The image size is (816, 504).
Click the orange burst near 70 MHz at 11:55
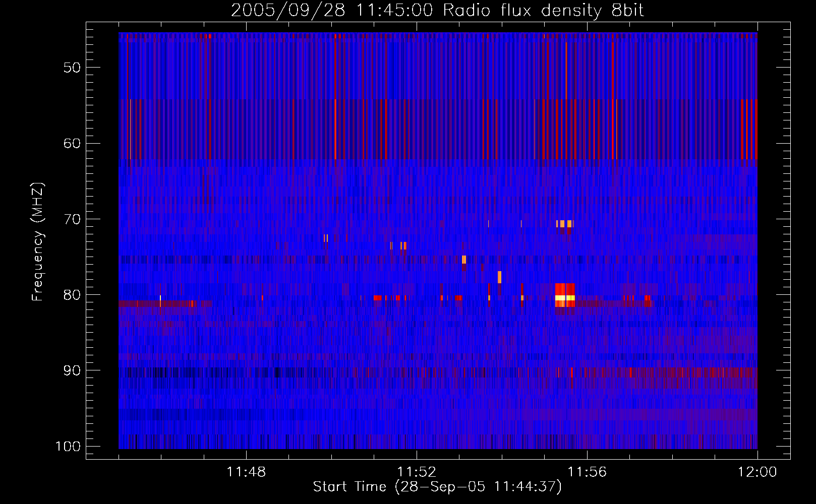pyautogui.click(x=565, y=224)
